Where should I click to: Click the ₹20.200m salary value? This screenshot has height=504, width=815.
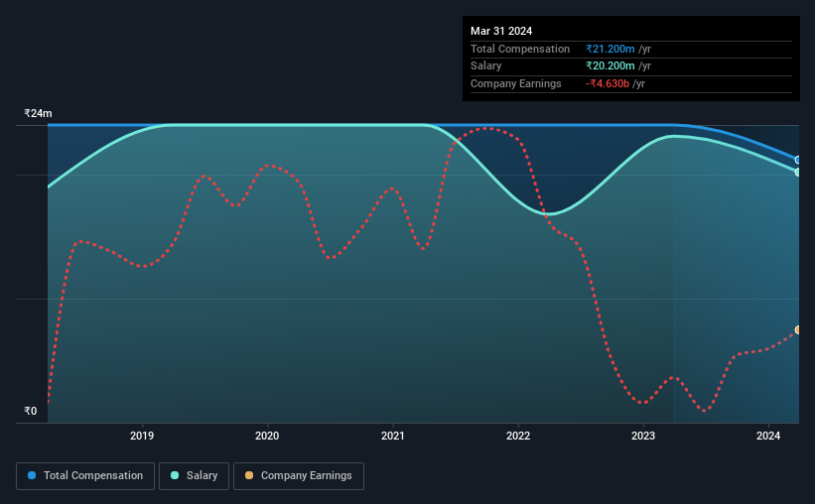(x=611, y=66)
